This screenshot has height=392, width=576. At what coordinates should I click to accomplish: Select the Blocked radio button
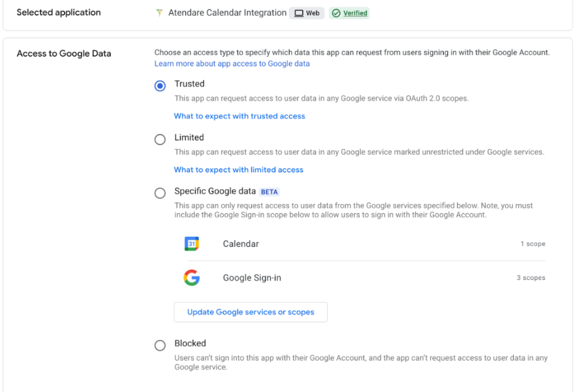click(x=160, y=345)
